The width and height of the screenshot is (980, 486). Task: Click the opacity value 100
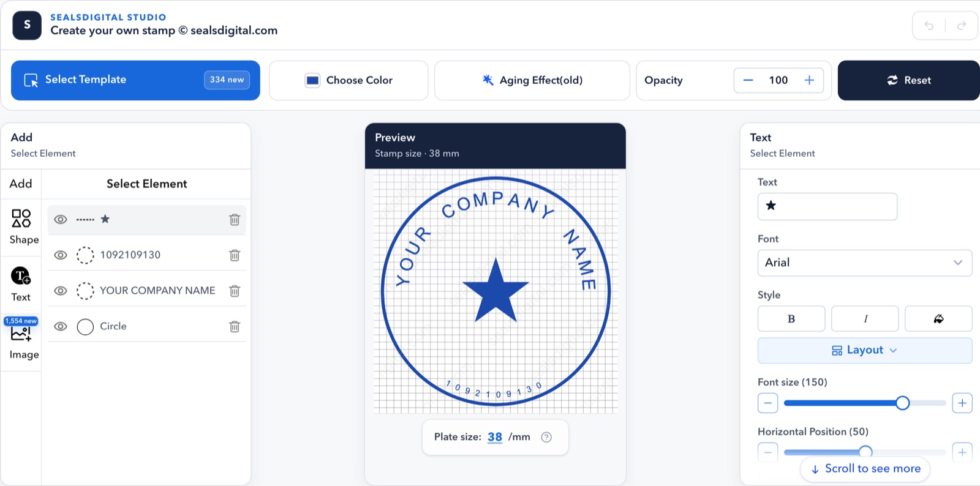pos(778,80)
